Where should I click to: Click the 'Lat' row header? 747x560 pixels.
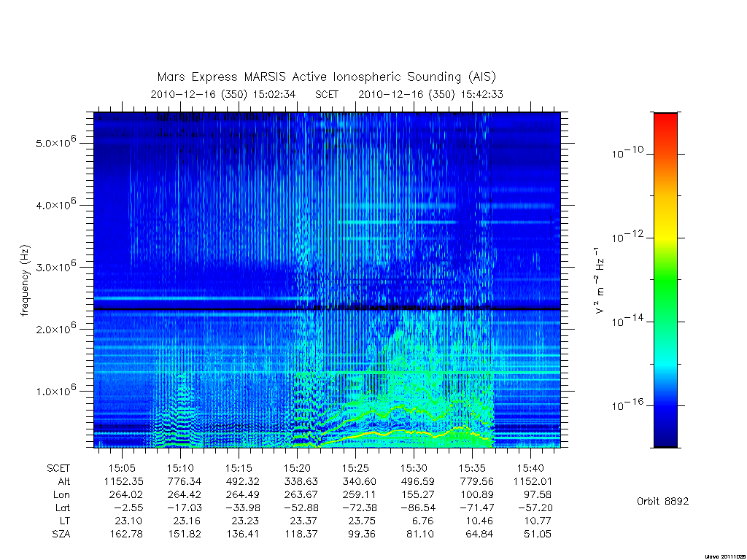click(63, 508)
